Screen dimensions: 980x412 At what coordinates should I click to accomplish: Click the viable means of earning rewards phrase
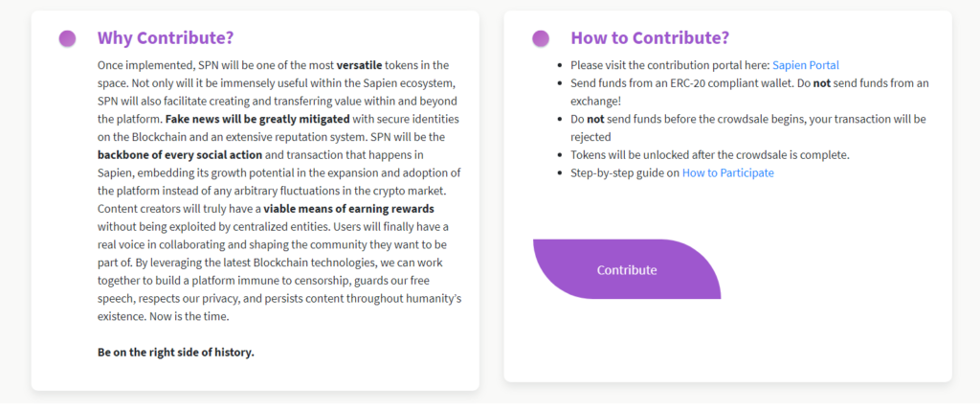tap(348, 209)
